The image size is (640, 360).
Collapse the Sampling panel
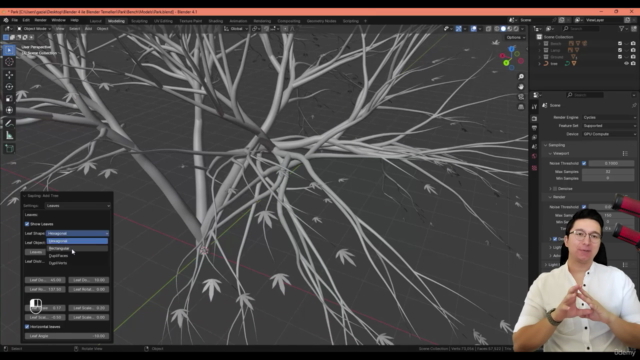[546, 145]
